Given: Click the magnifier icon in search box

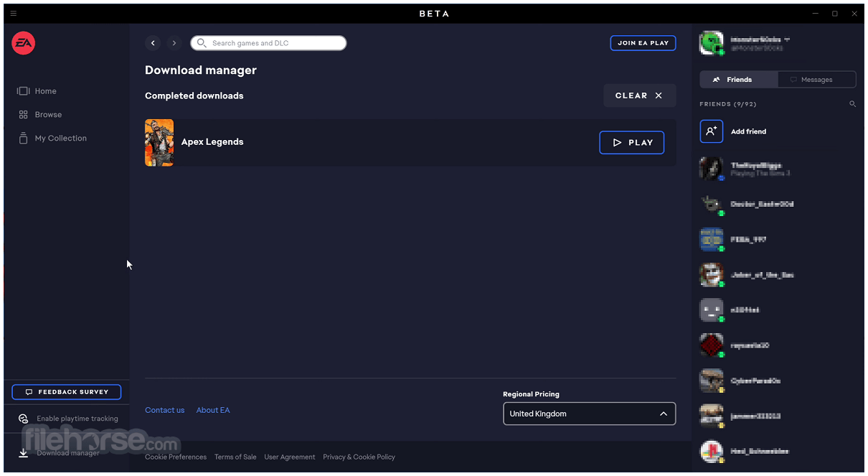Looking at the screenshot, I should coord(202,43).
